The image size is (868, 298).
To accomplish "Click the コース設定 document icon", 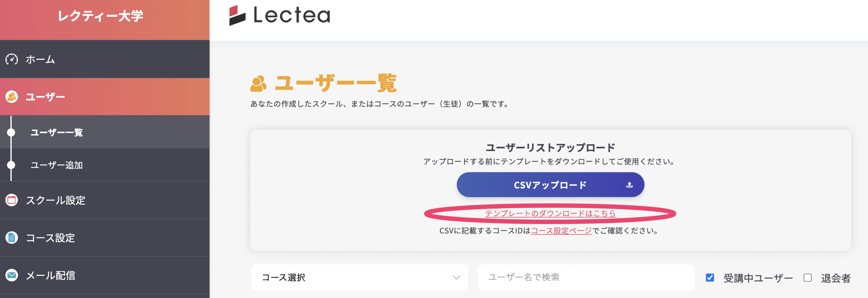I will pos(12,238).
